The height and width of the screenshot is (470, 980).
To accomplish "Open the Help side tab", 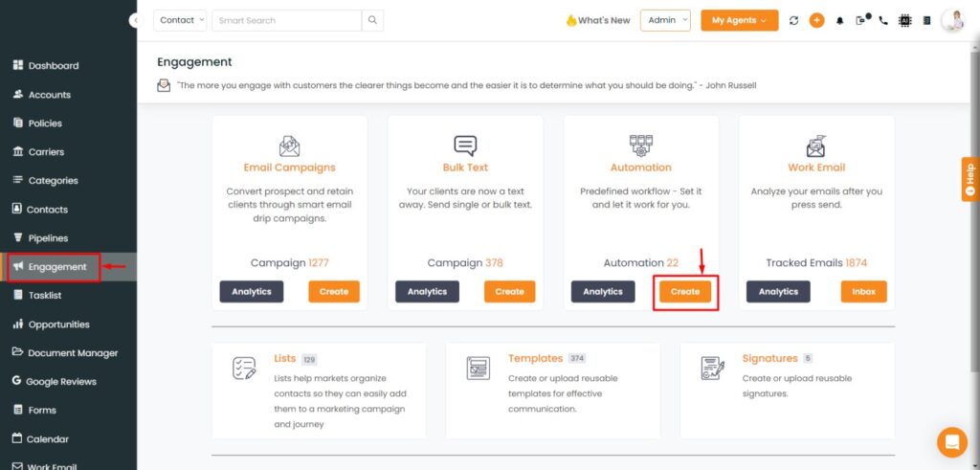I will (x=970, y=179).
